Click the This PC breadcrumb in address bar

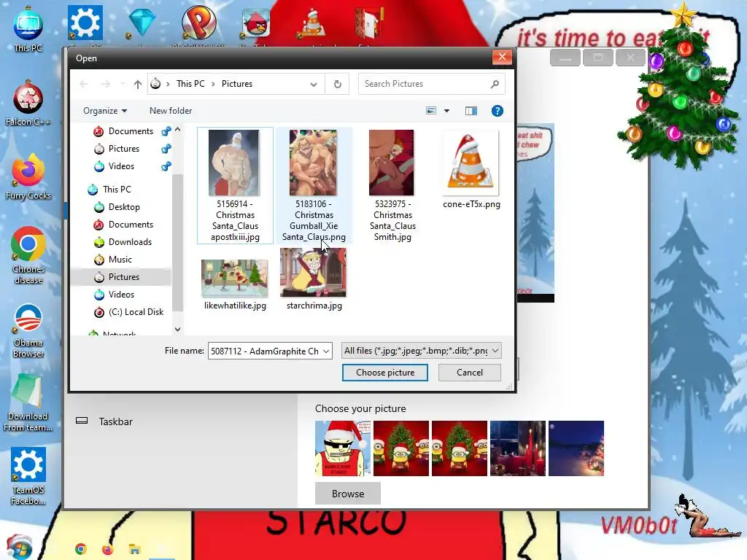(190, 84)
